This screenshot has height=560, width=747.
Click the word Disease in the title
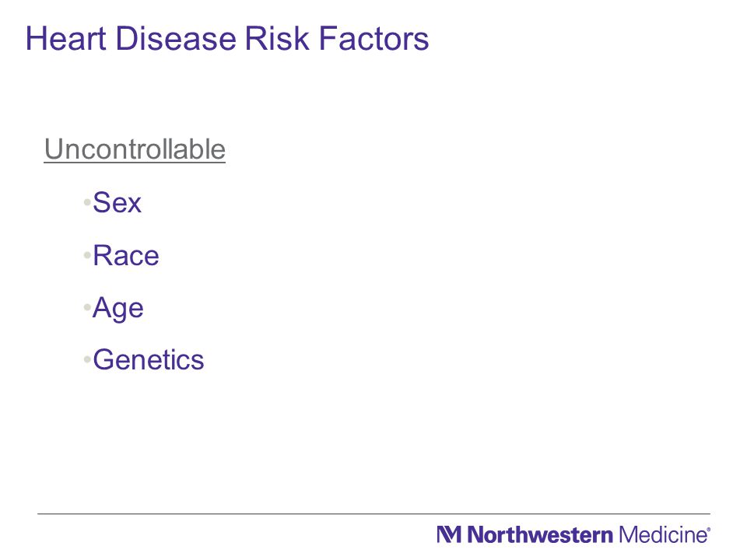tap(176, 39)
